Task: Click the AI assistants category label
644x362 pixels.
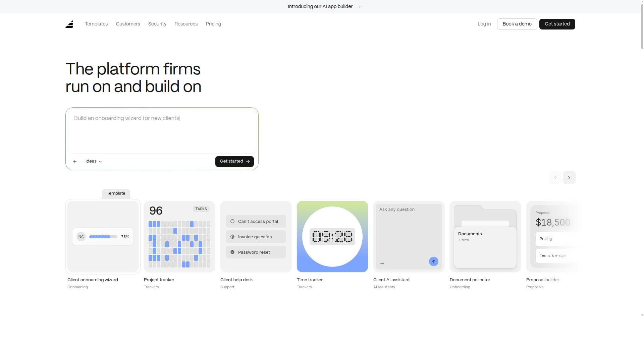Action: click(x=384, y=287)
